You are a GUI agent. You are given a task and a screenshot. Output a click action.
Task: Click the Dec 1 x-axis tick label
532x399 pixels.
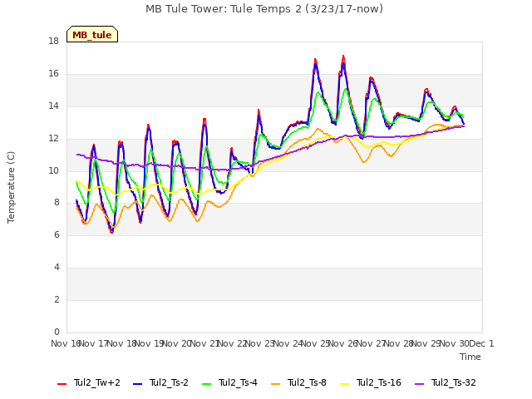(x=481, y=343)
